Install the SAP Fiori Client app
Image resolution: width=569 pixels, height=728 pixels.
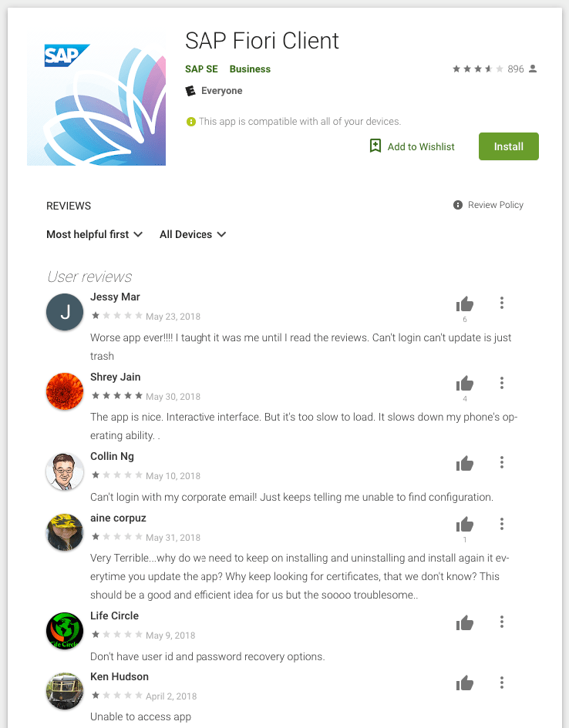(x=509, y=146)
